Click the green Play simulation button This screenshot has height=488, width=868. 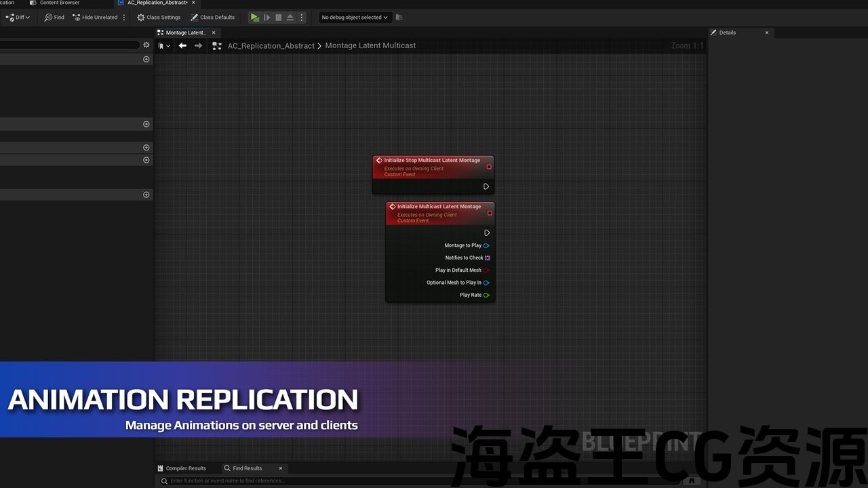click(x=254, y=18)
